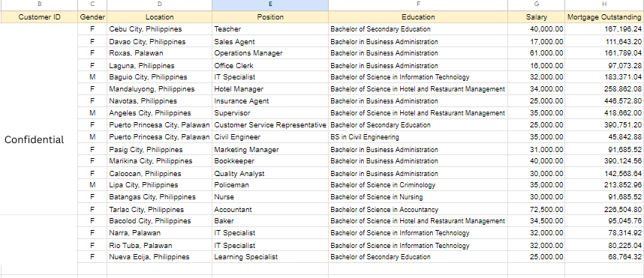Select the Learning Specialist cell
The width and height of the screenshot is (644, 278).
270,257
